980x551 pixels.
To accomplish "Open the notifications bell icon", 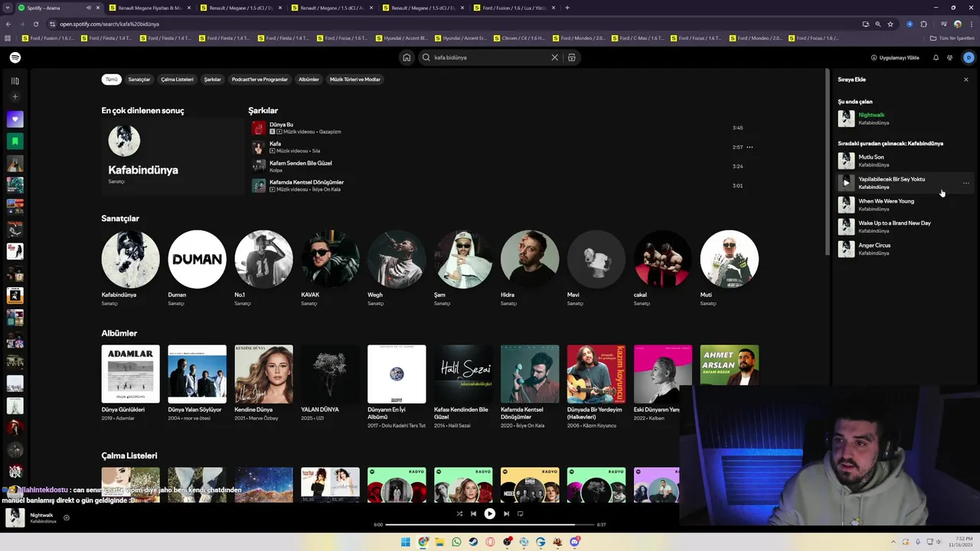I will pos(936,57).
